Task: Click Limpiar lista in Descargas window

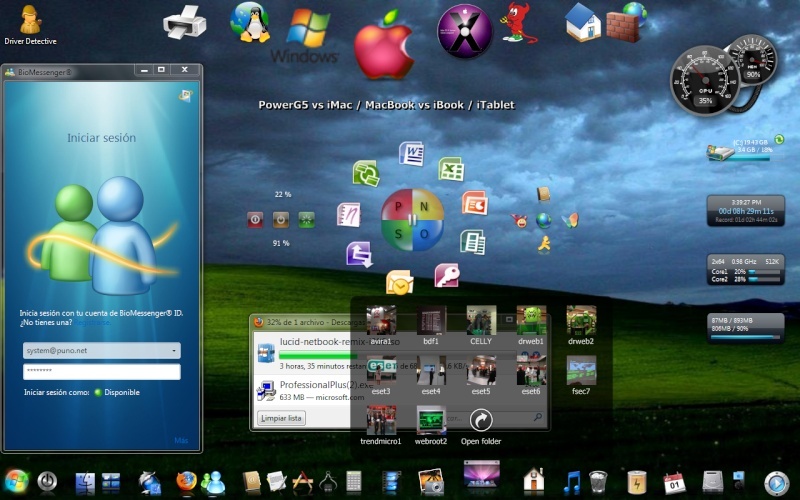Action: coord(281,418)
